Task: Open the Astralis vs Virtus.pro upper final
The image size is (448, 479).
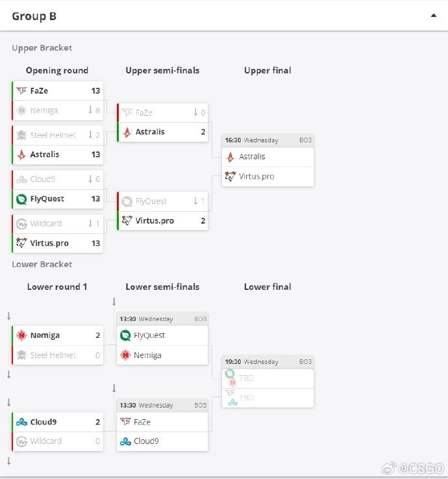Action: coord(268,161)
